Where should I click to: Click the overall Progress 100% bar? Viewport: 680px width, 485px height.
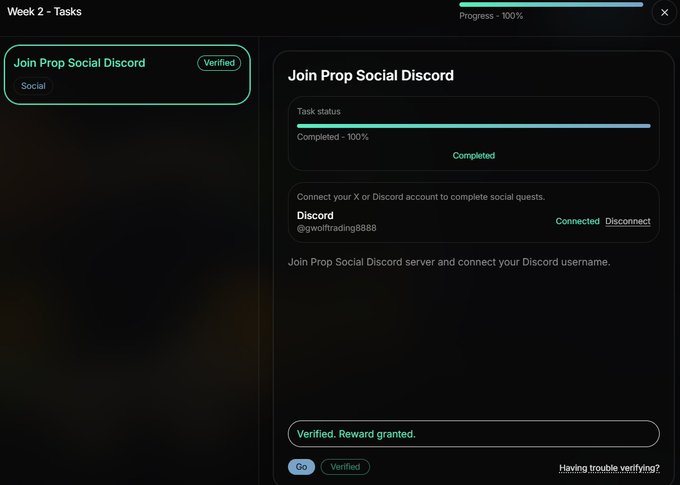551,5
